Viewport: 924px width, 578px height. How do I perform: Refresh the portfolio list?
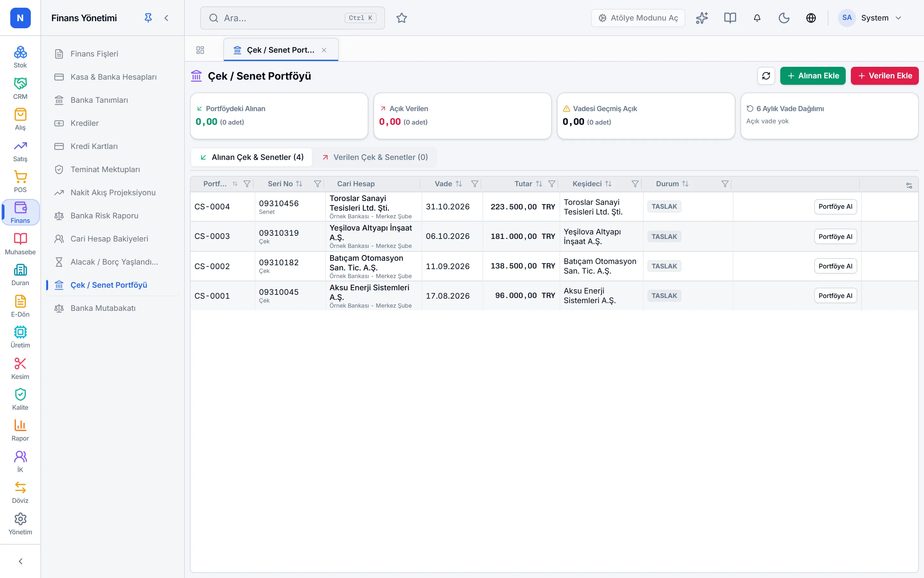766,76
